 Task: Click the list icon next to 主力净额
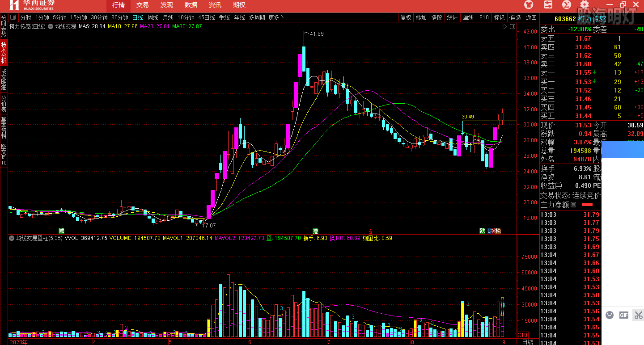[573, 205]
